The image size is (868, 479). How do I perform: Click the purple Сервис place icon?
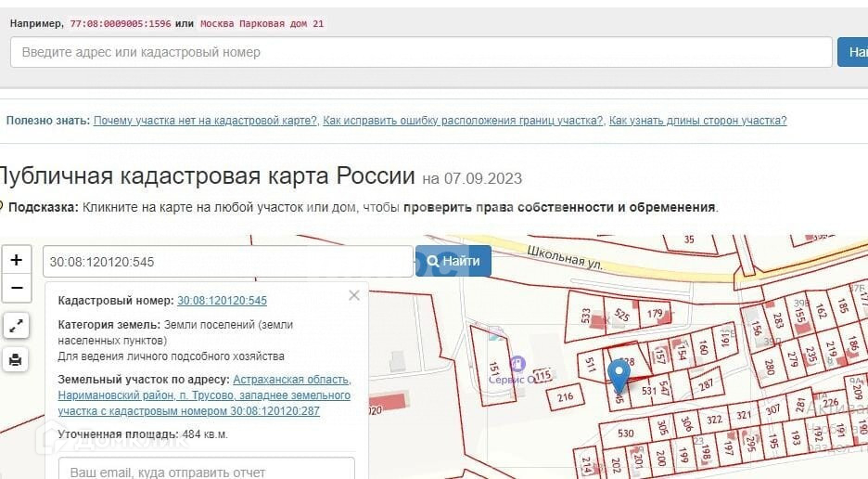click(x=517, y=363)
